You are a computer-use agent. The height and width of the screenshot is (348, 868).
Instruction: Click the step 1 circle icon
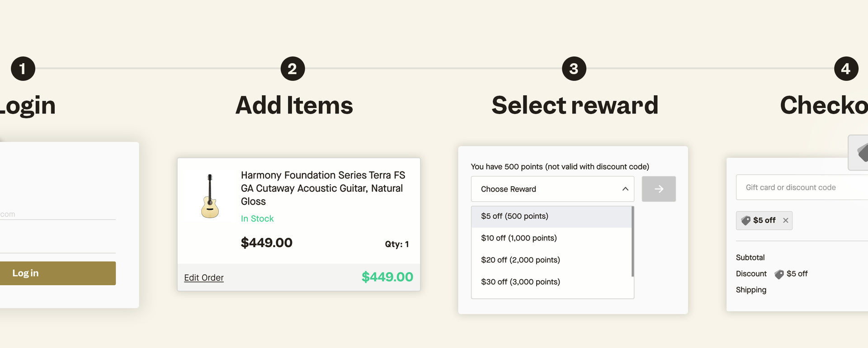pyautogui.click(x=23, y=69)
